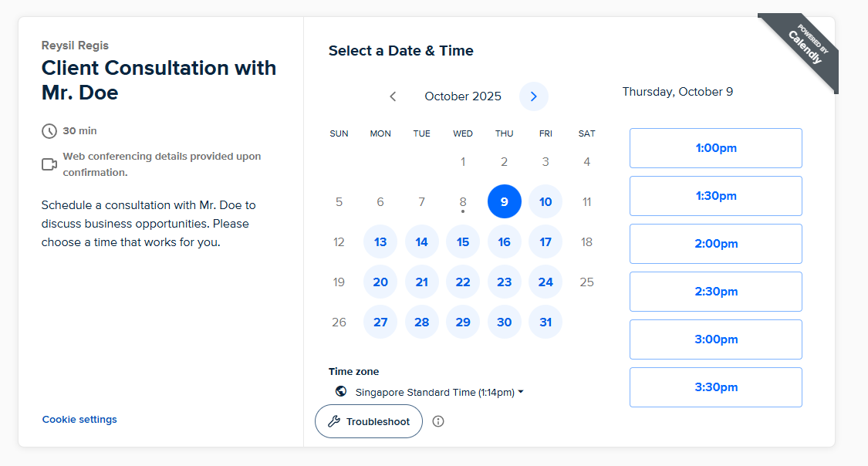This screenshot has height=466, width=868.
Task: Click the clock icon next to 30 min
Action: pyautogui.click(x=49, y=131)
